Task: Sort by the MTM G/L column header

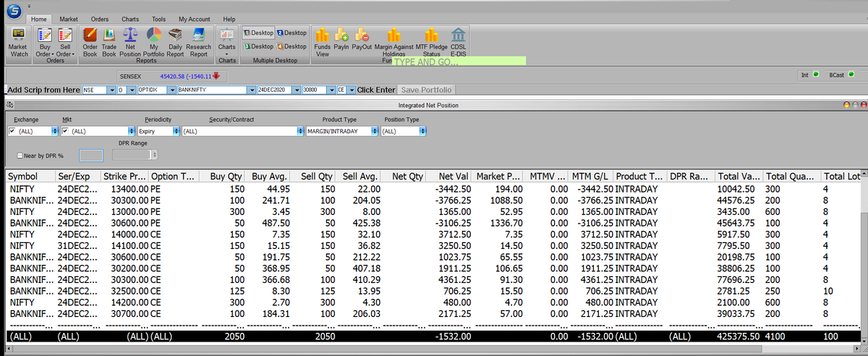Action: coord(590,177)
